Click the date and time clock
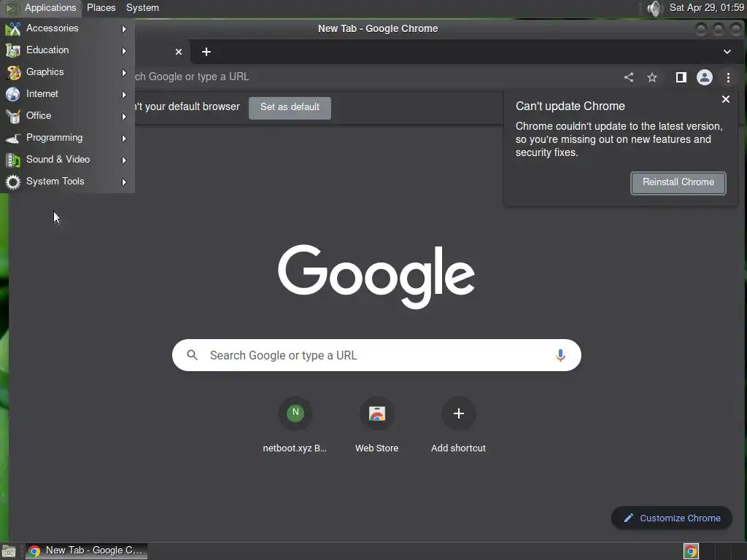Viewport: 747px width, 560px height. coord(706,7)
